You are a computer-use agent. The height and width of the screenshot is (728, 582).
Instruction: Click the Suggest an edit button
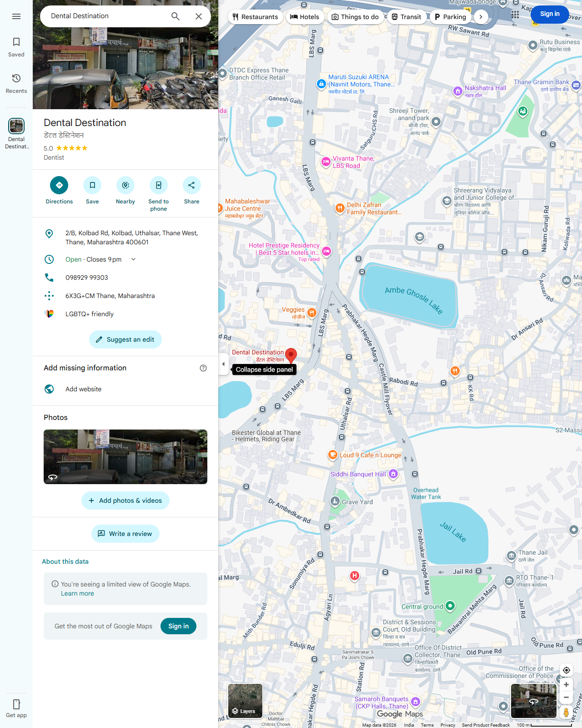(125, 339)
